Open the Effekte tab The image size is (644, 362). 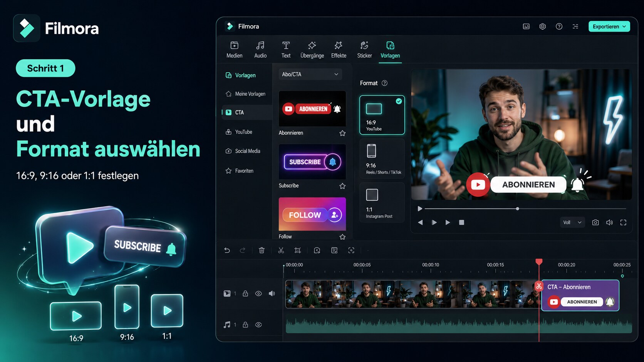(339, 50)
